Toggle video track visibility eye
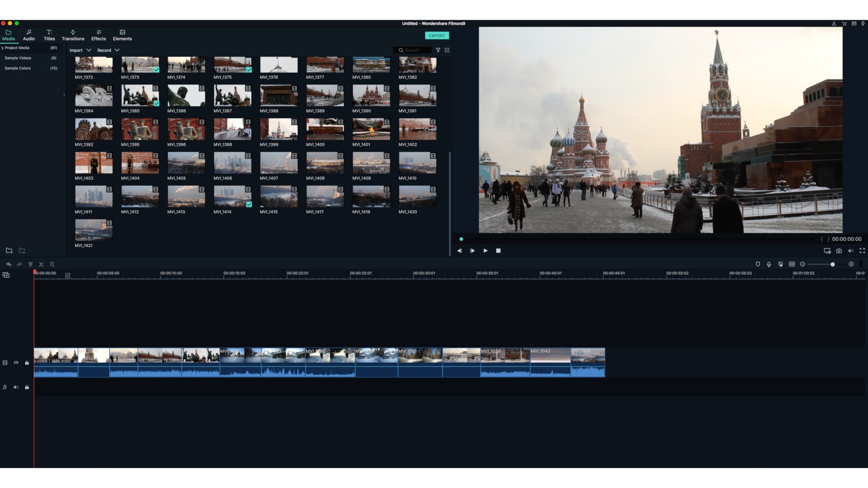The height and width of the screenshot is (488, 868). point(16,362)
